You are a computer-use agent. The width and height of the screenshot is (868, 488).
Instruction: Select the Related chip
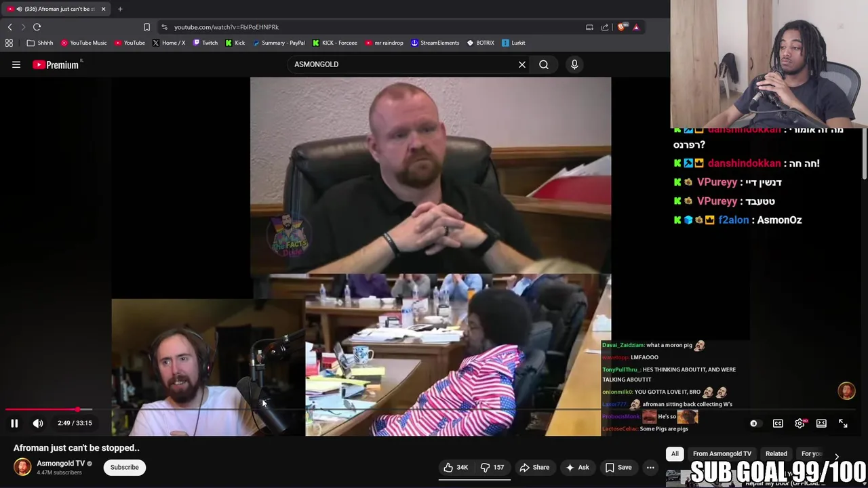click(x=776, y=453)
